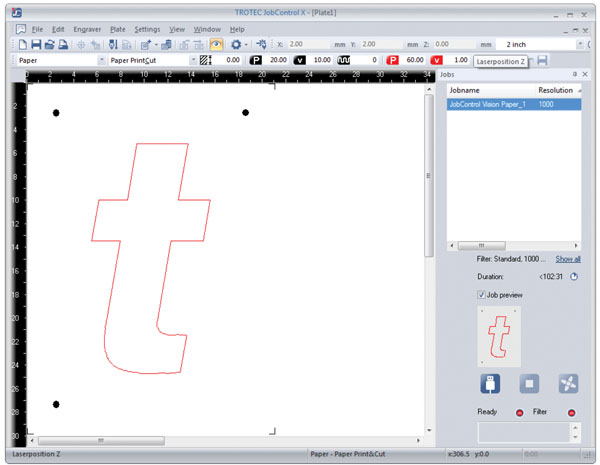Create a new plate with New icon
600x465 pixels.
coord(23,44)
